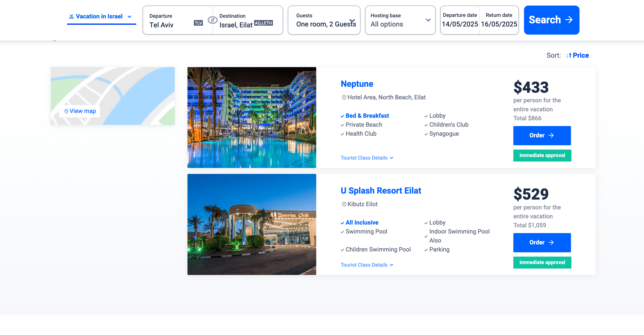644x335 pixels.
Task: Open the Neptune hotel title link
Action: [357, 84]
